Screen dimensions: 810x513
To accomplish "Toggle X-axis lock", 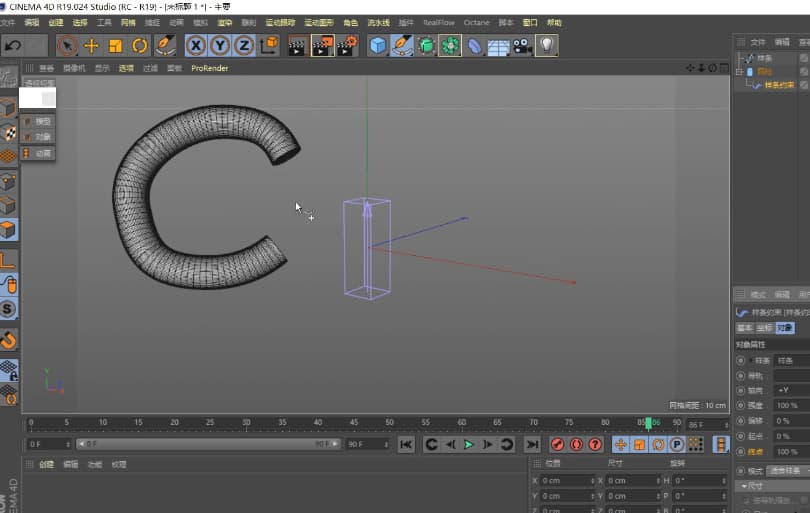I will click(196, 45).
